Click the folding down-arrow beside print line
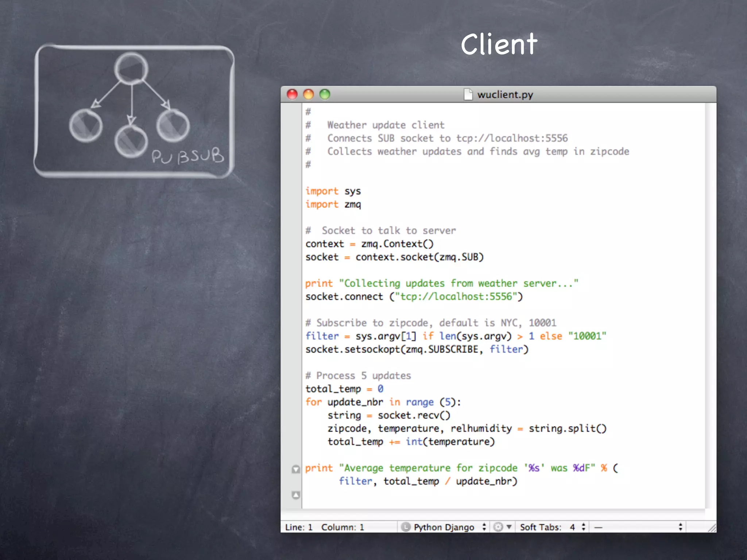747x560 pixels. (296, 469)
